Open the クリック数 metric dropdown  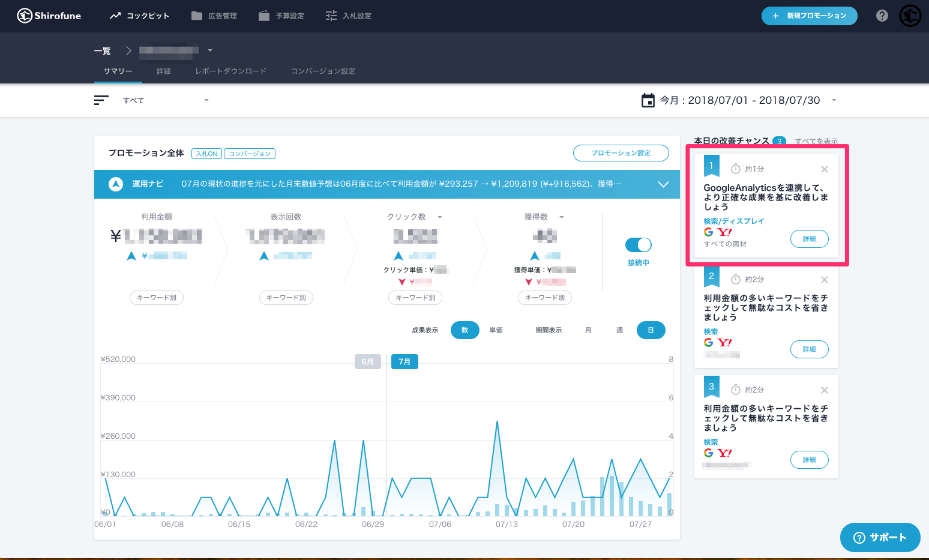[x=440, y=217]
